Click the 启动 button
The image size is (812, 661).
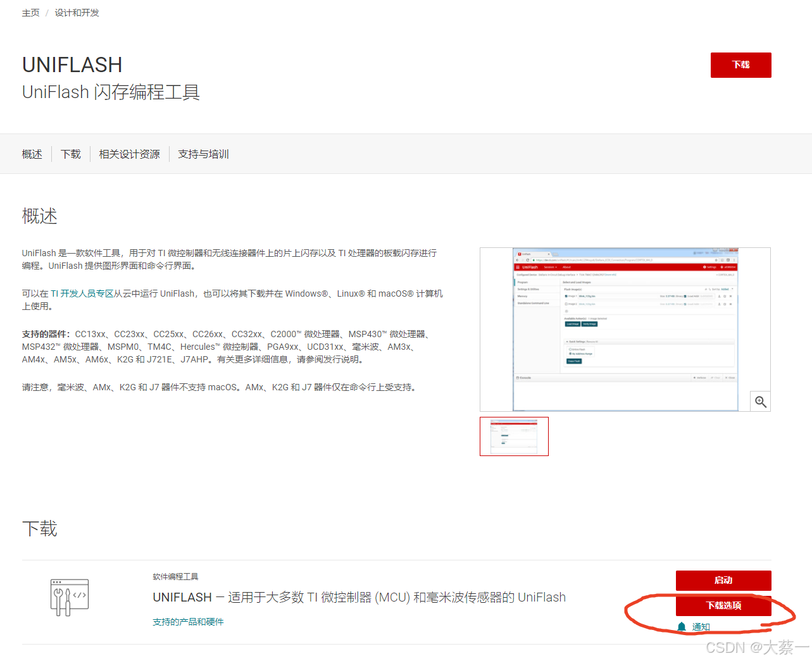(723, 580)
